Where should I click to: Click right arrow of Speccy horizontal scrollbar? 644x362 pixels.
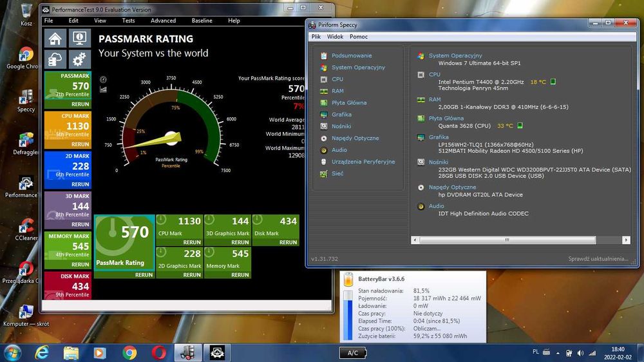click(x=626, y=240)
